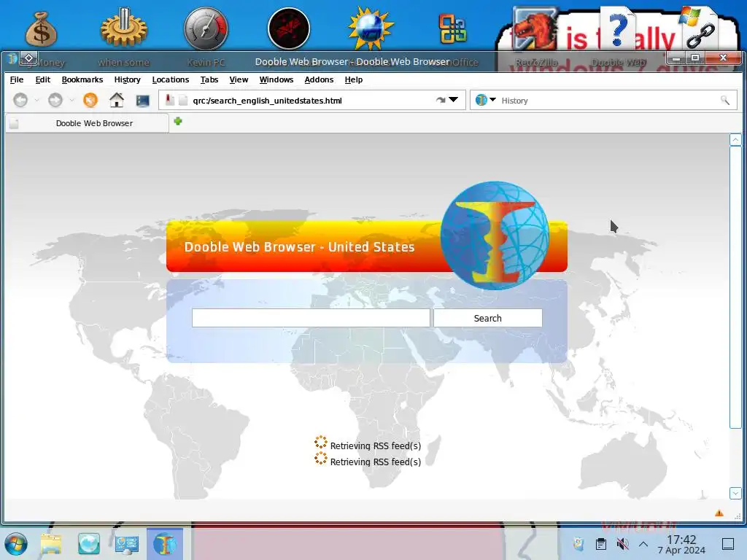Click the vertical scrollbar down arrow
Viewport: 747px width, 560px height.
pyautogui.click(x=735, y=494)
